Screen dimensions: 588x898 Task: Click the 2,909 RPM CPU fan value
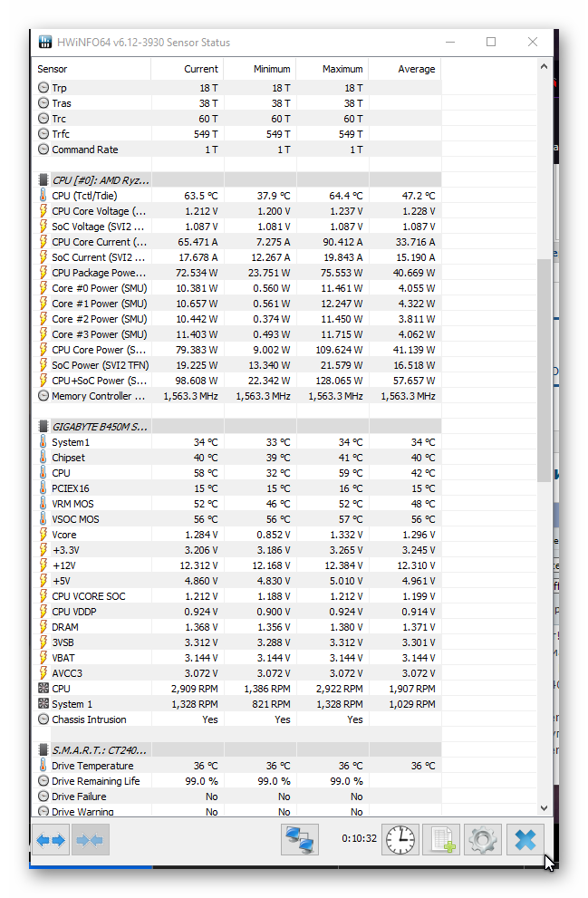pos(194,689)
